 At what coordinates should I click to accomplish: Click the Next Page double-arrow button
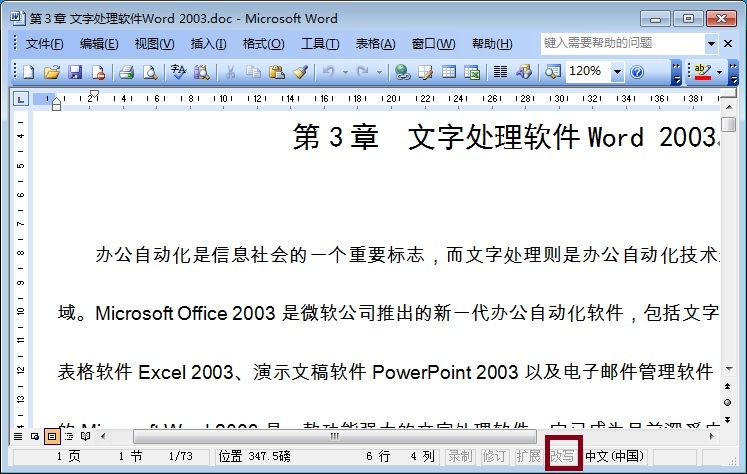click(x=727, y=420)
